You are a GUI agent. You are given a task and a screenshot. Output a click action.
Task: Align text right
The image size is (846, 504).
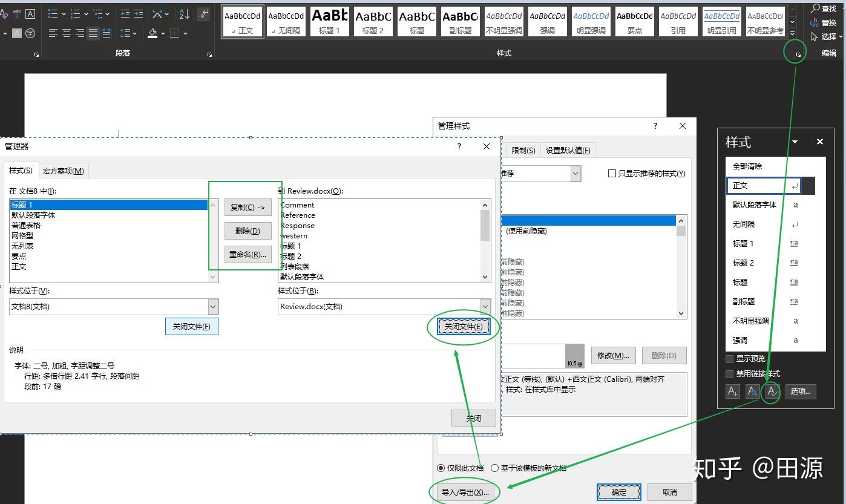point(80,33)
